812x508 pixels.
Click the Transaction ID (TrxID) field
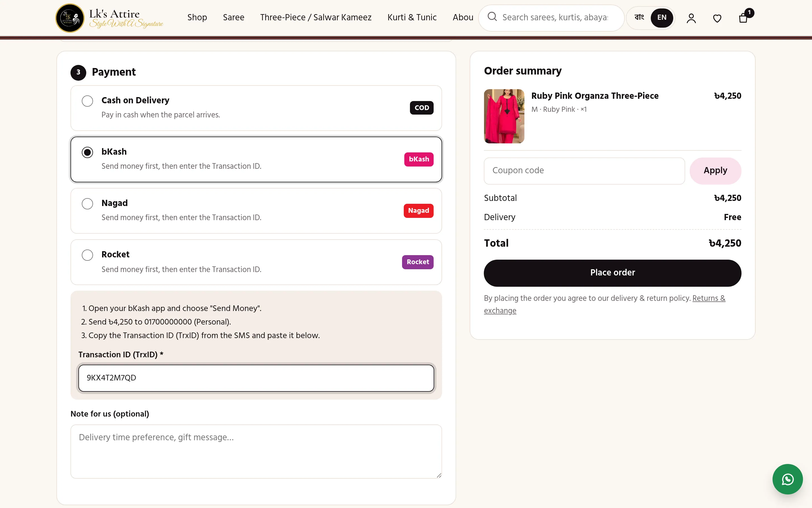coord(256,378)
